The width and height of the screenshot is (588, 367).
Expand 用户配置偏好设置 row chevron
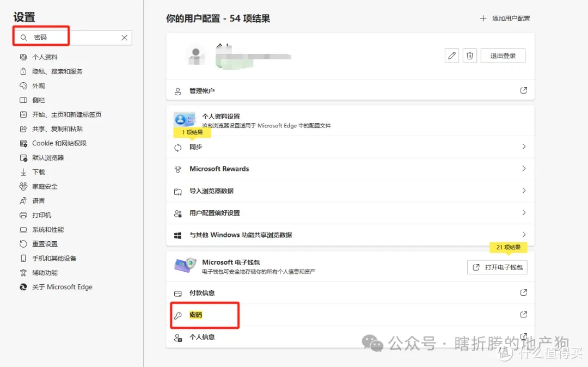point(524,212)
